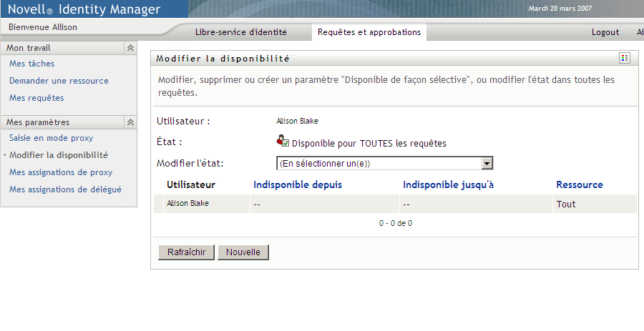
Task: Open Mes tâches in sidebar
Action: 31,64
